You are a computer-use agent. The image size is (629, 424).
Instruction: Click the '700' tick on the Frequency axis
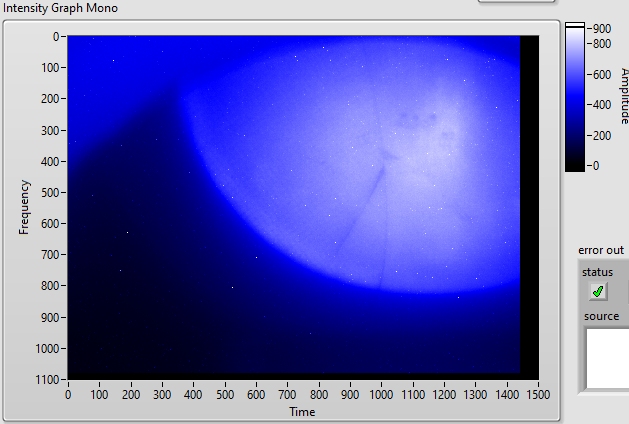point(50,254)
